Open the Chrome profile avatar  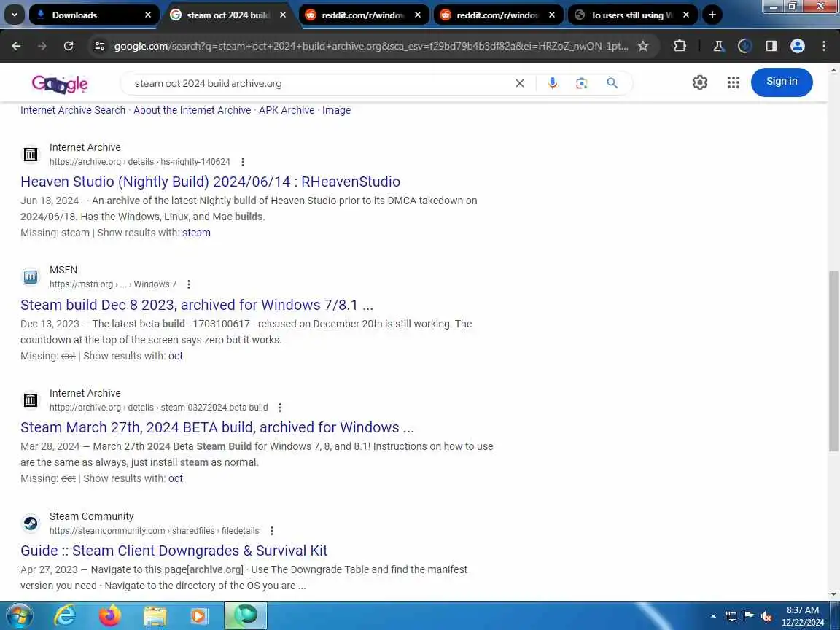[797, 46]
